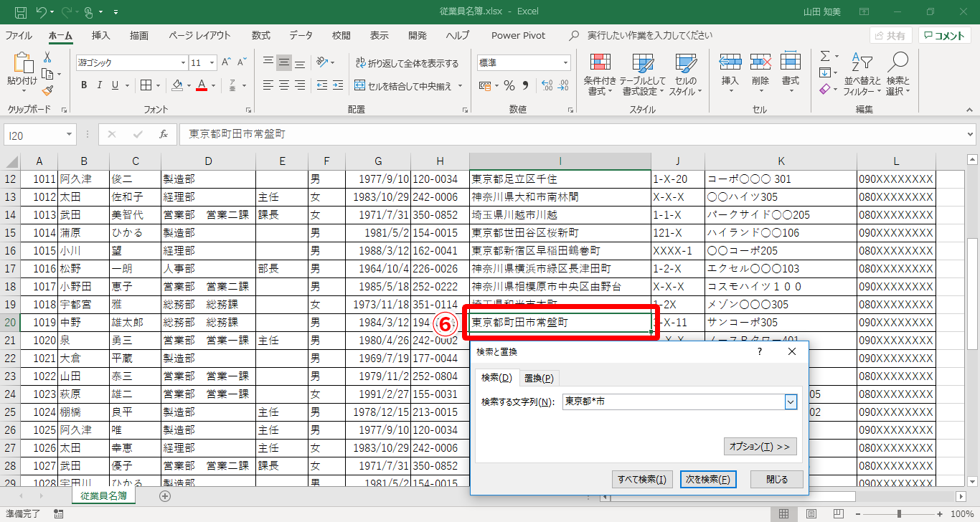Viewport: 980px width, 522px height.
Task: Open 検索と選択 in the ribbon
Action: (x=897, y=74)
